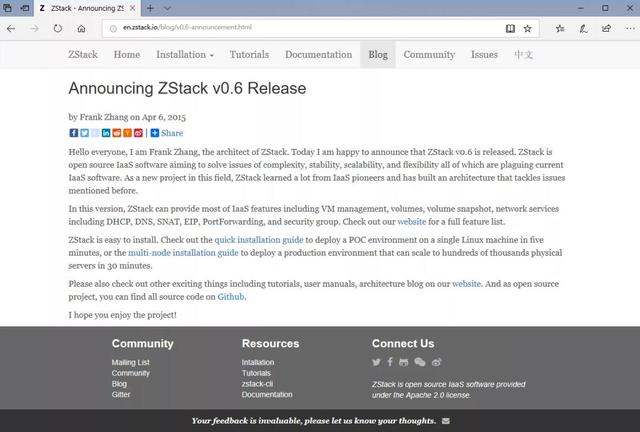Open the Documentation navigation item
The width and height of the screenshot is (640, 432).
click(318, 55)
